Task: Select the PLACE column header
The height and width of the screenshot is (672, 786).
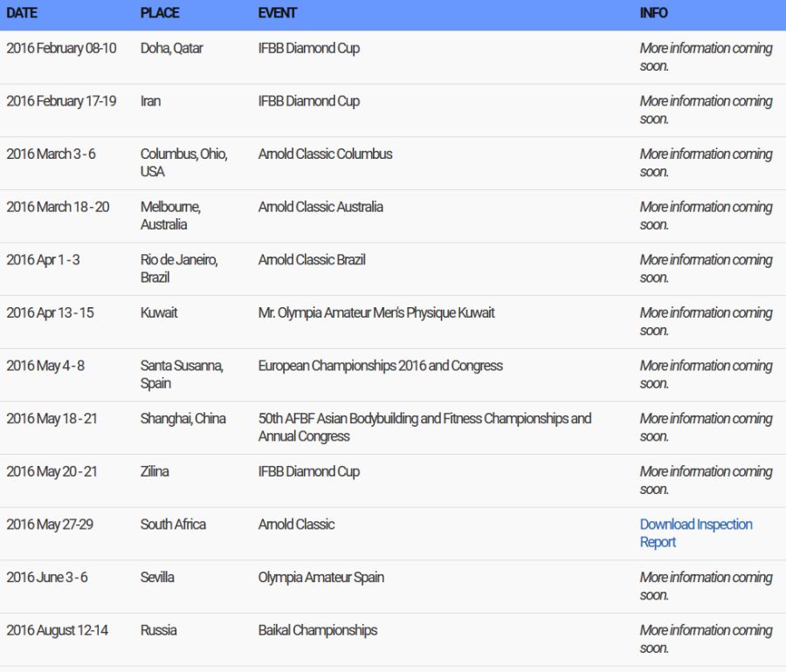Action: tap(160, 13)
